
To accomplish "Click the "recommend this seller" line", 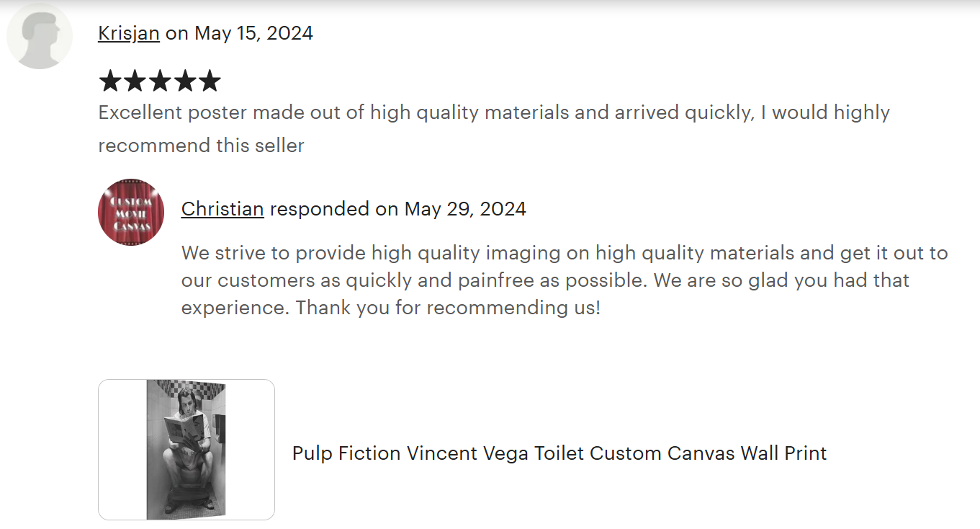I will (x=201, y=145).
